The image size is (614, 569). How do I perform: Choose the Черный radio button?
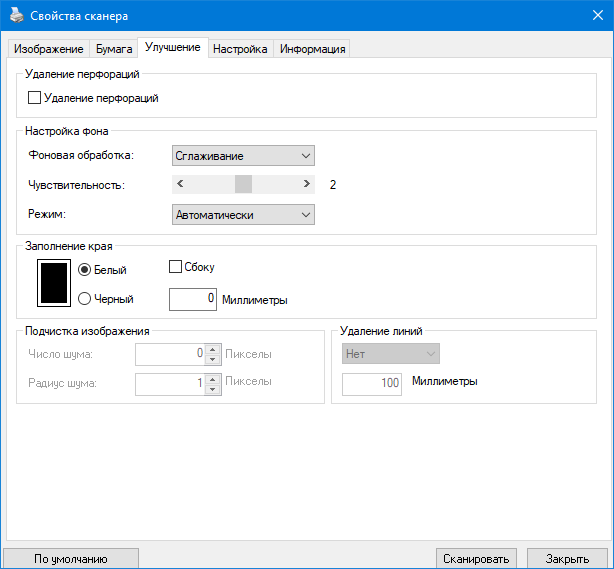(85, 299)
